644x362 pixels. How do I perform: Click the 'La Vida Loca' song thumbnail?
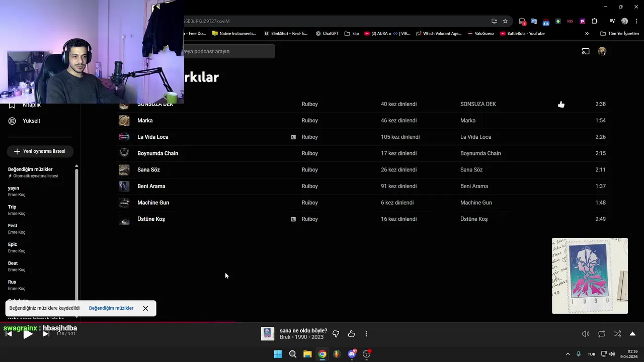click(x=124, y=137)
